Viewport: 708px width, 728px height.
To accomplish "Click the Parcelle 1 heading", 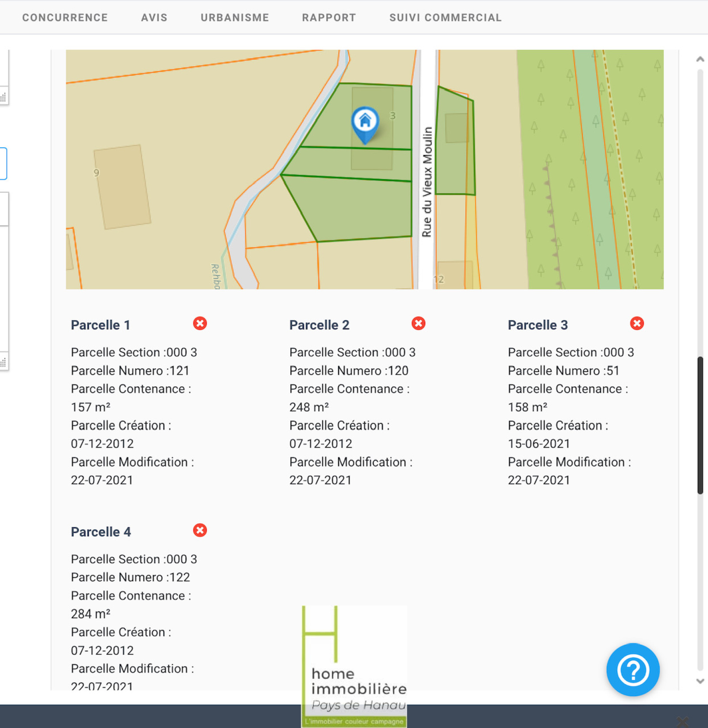I will pyautogui.click(x=100, y=325).
